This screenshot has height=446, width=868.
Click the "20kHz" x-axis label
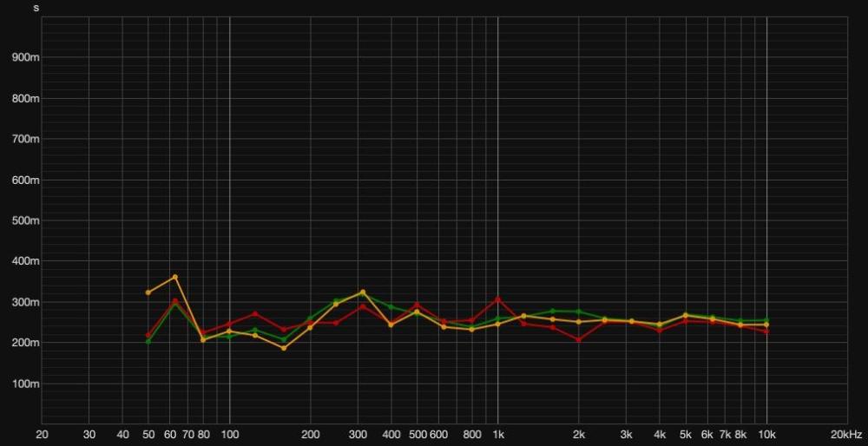[845, 434]
